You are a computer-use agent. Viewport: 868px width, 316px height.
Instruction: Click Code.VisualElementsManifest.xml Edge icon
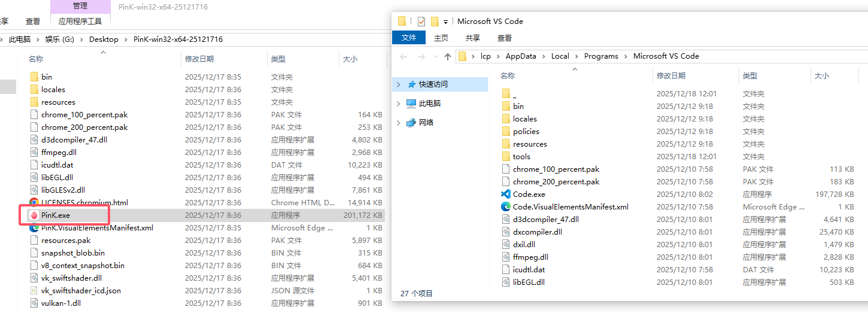[x=506, y=206]
